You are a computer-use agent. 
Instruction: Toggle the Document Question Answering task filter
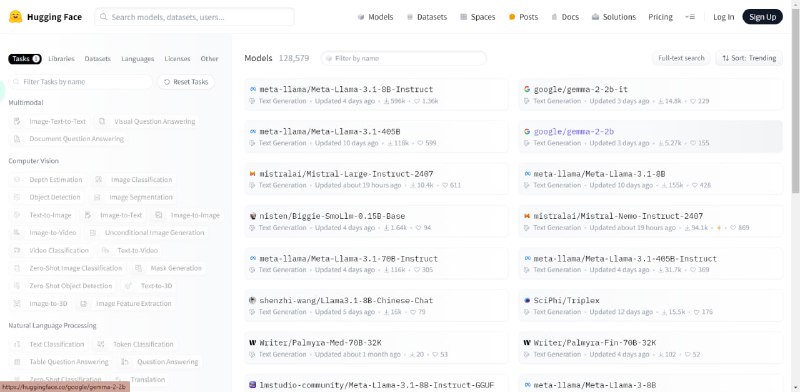pos(68,139)
